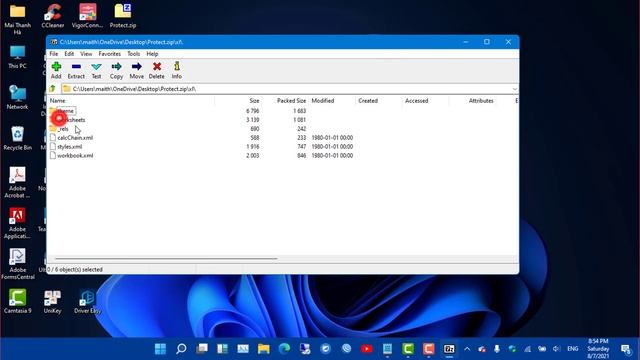Open the Tools menu
The image size is (640, 360).
(x=133, y=53)
